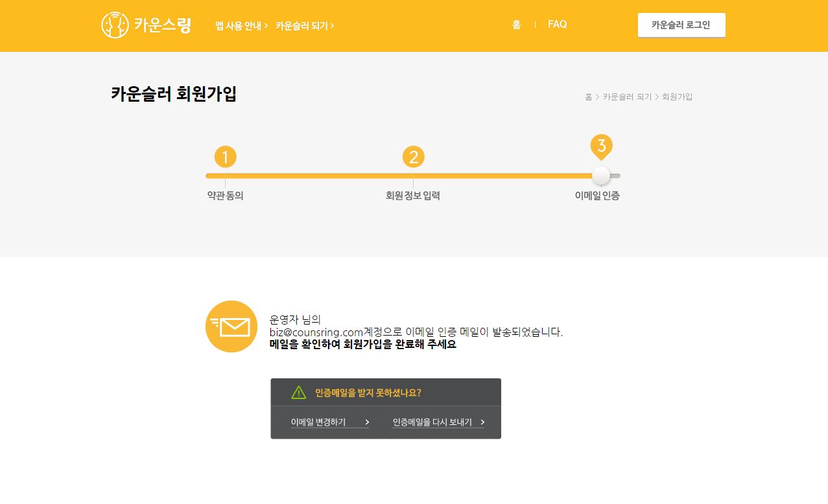Viewport: 828px width, 504px height.
Task: Select step 1 circle marker
Action: click(225, 157)
